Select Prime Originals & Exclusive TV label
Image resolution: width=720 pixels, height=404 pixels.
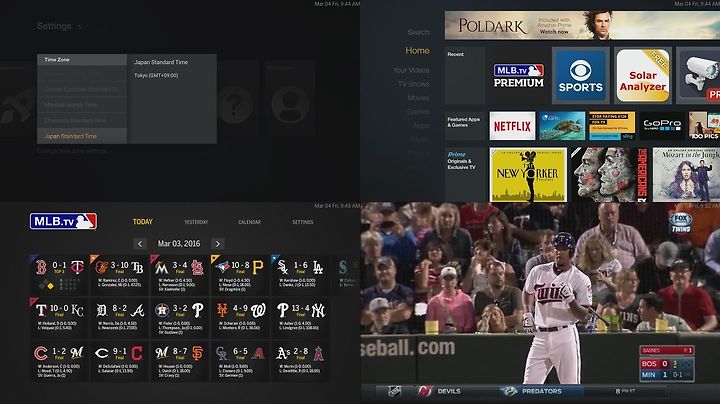[x=464, y=175]
